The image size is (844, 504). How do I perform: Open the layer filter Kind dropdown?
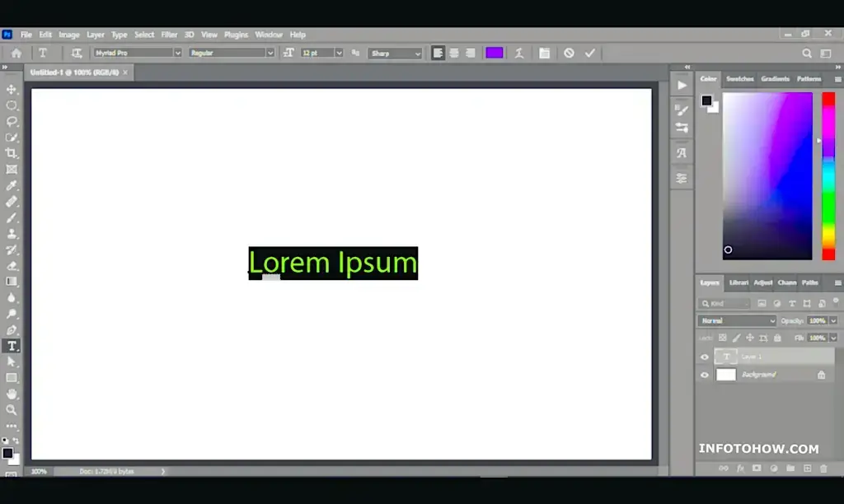point(724,303)
